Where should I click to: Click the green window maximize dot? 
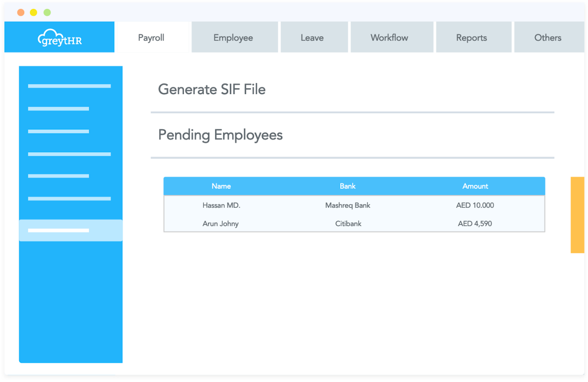click(47, 13)
